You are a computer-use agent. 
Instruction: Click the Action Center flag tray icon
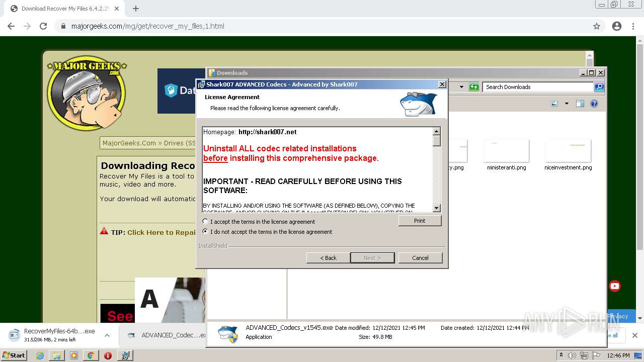click(596, 355)
